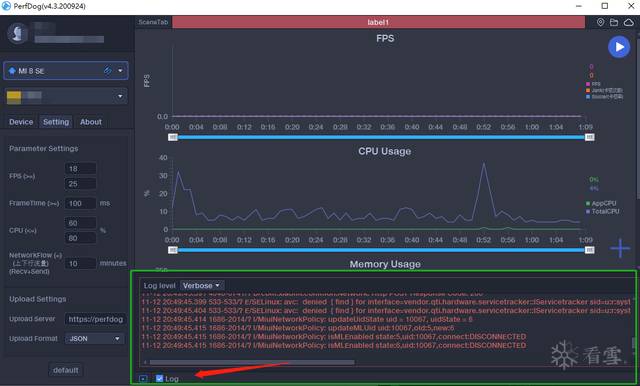This screenshot has width=640, height=386.
Task: Click the FPS threshold field showing 18
Action: tap(81, 169)
